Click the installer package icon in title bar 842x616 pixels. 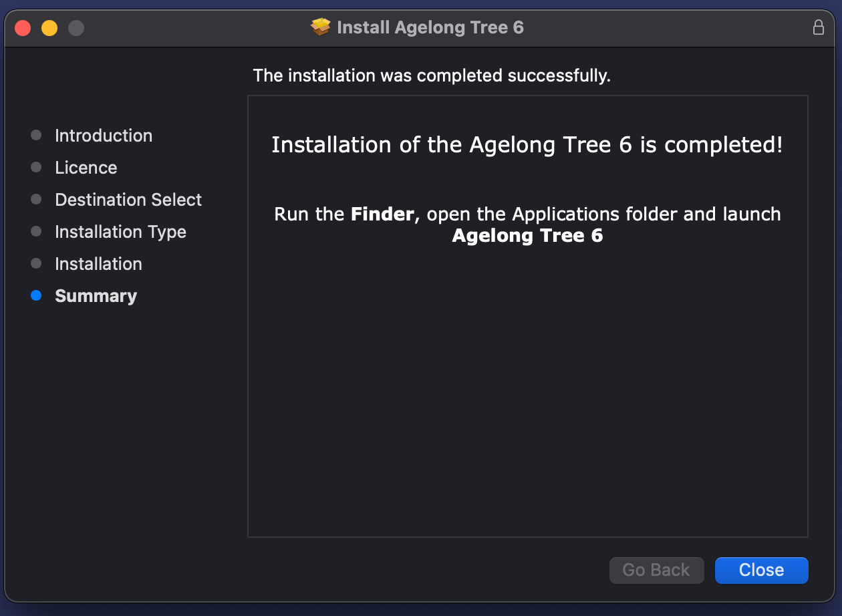[x=321, y=27]
